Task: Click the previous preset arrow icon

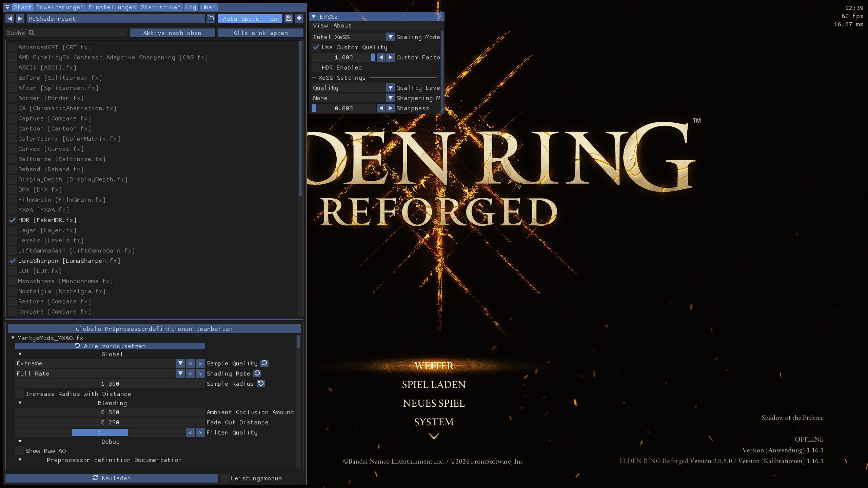Action: pyautogui.click(x=10, y=19)
